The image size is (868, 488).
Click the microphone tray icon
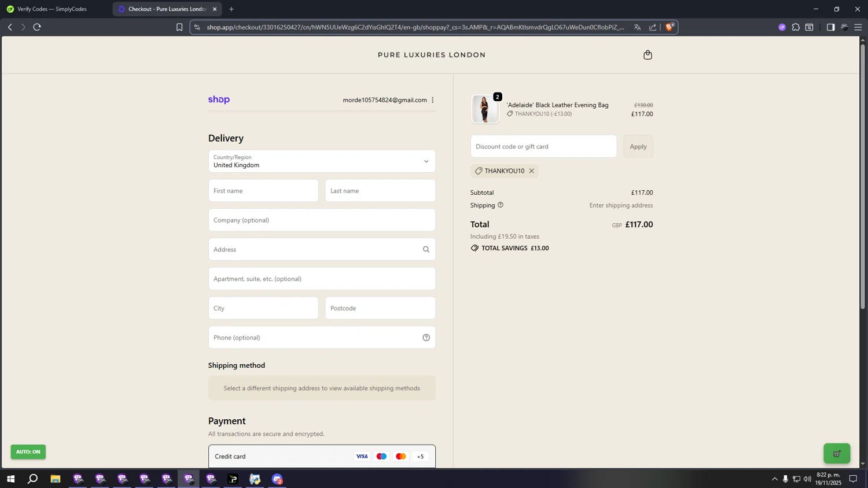[x=785, y=479]
